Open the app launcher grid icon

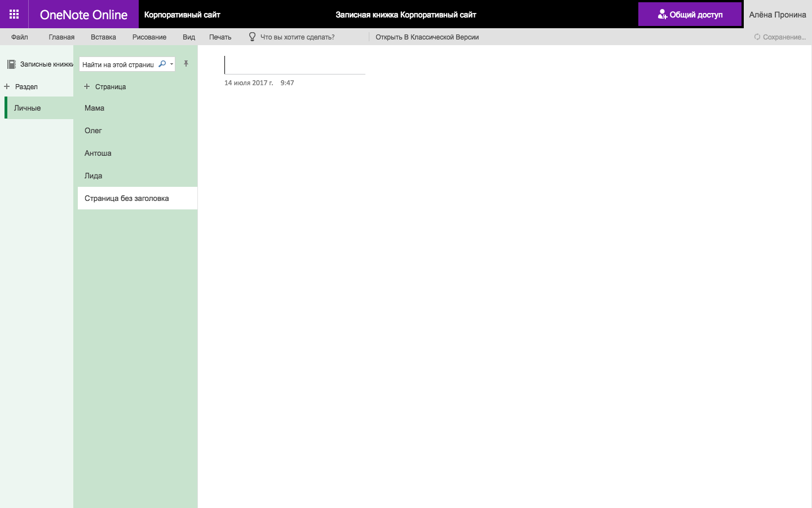14,14
